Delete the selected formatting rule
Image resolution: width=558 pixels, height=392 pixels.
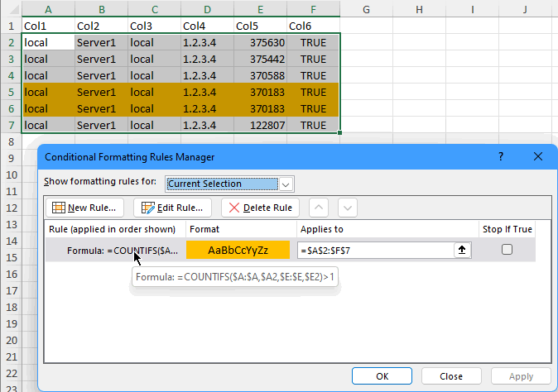(x=260, y=208)
